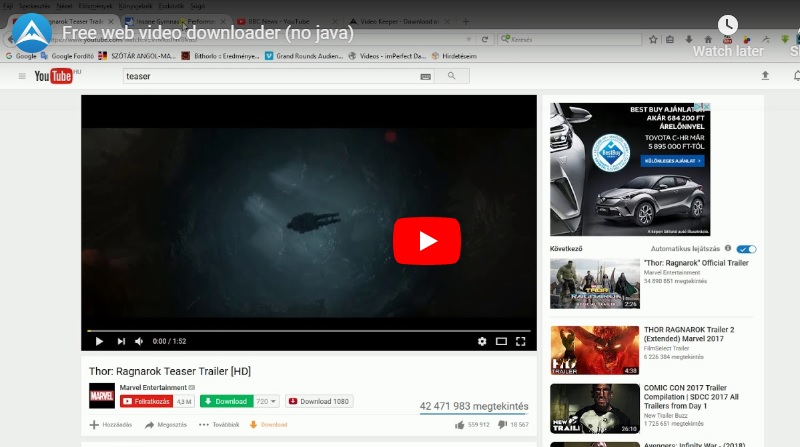Click the Marvel channel logo
This screenshot has width=800, height=447.
point(102,396)
